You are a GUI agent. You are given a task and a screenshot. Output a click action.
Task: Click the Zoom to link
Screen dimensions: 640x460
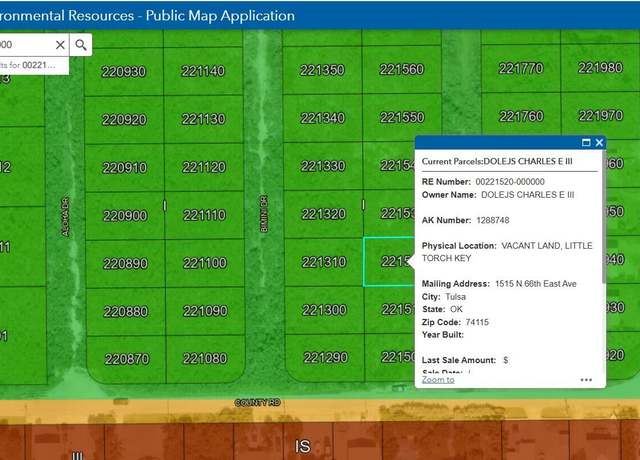438,380
